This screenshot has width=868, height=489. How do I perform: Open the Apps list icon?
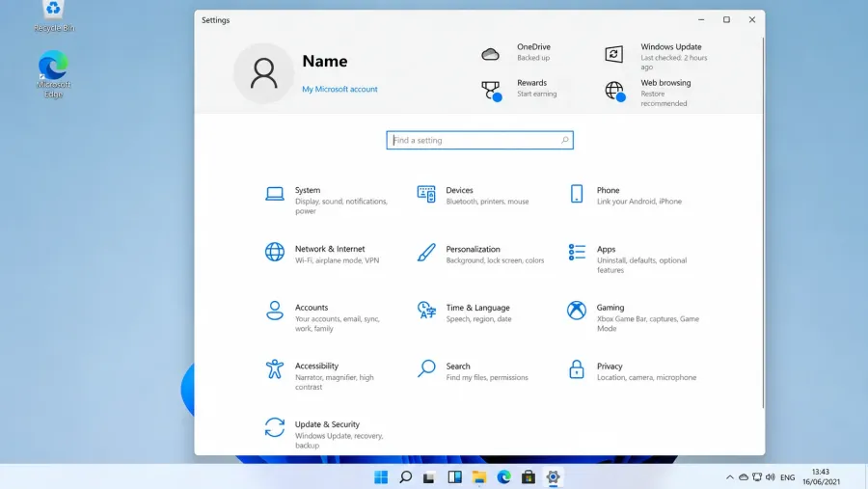(x=577, y=252)
